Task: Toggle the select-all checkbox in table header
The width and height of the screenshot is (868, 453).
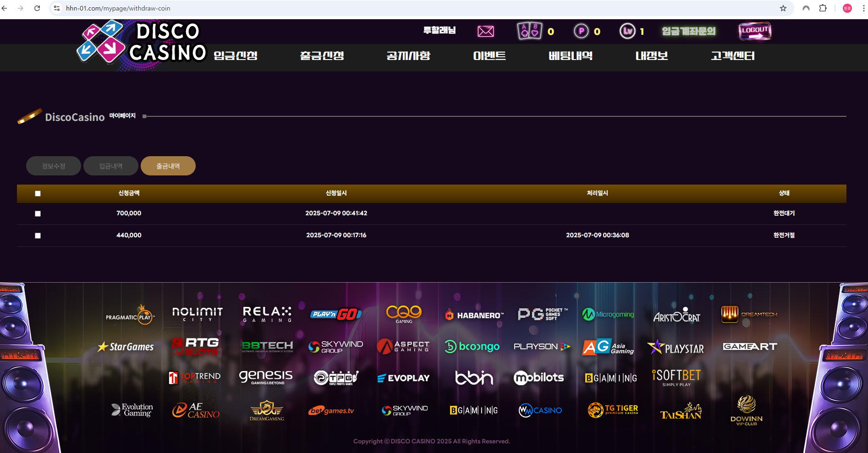Action: [x=38, y=193]
